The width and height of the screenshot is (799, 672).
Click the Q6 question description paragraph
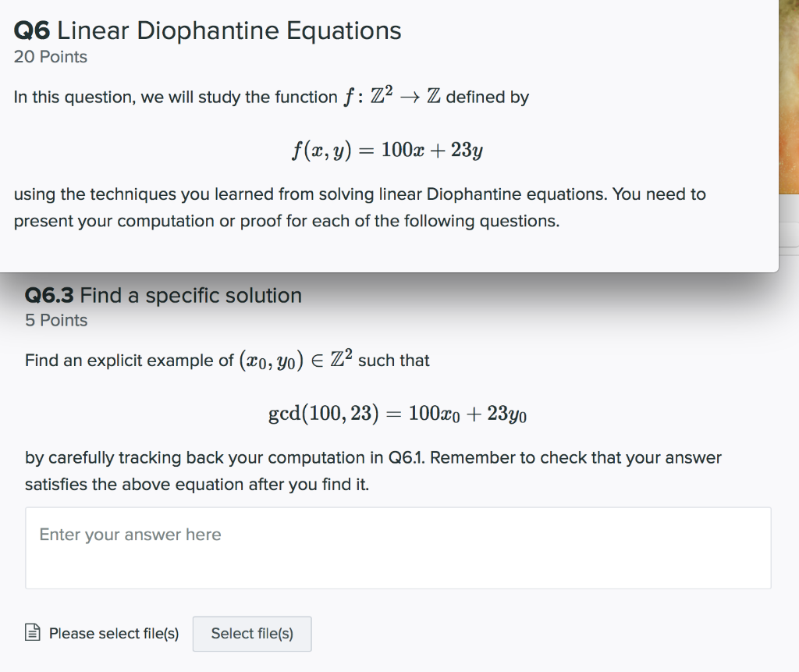click(x=359, y=207)
